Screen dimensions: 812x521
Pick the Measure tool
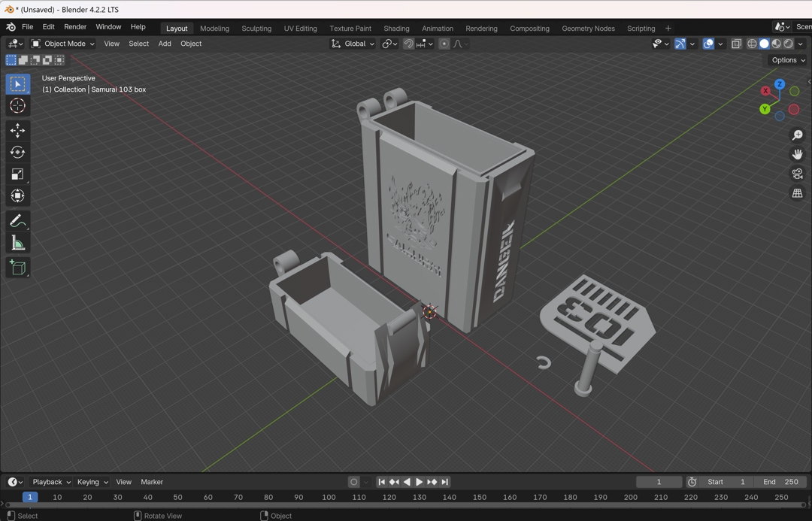coord(17,243)
